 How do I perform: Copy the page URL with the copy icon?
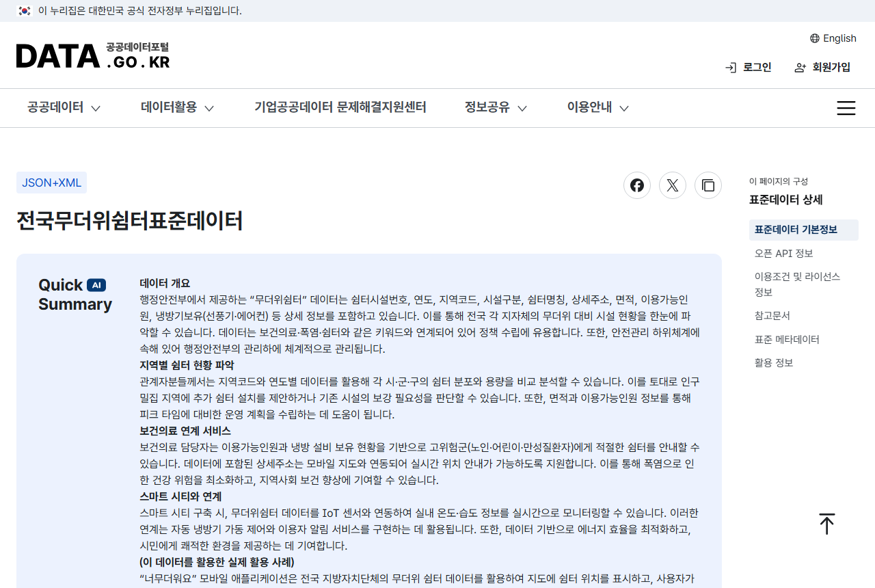point(708,185)
